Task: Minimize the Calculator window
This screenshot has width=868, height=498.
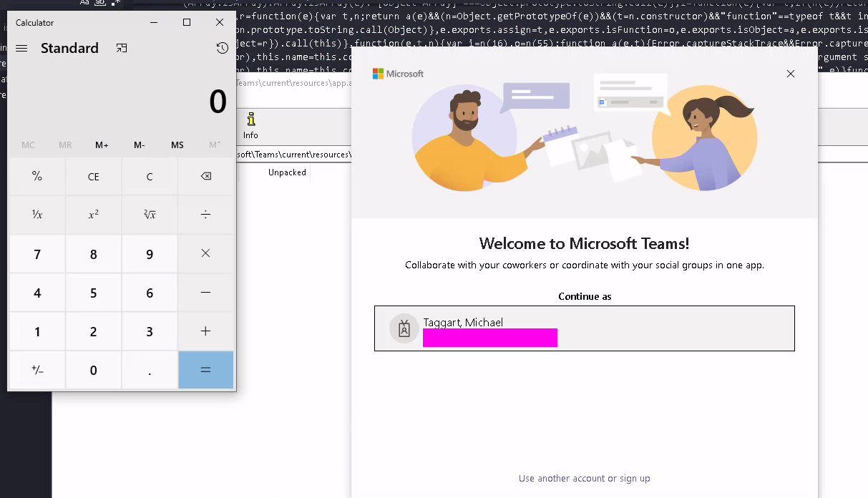Action: [x=155, y=22]
